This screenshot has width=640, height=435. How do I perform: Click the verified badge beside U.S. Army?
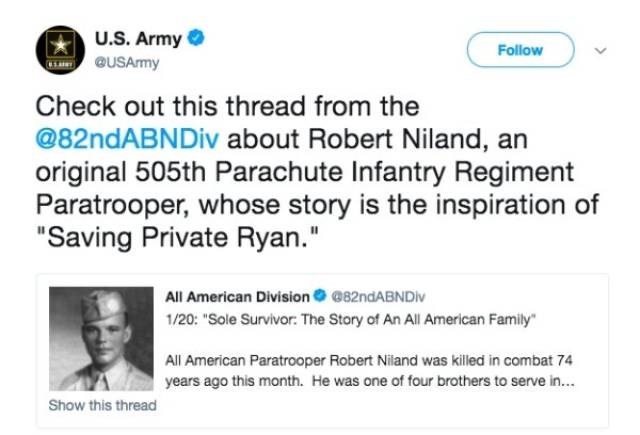pyautogui.click(x=198, y=40)
